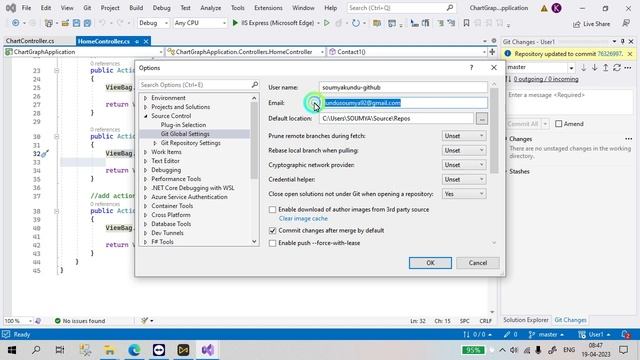Click the commit message input box

coord(569,102)
